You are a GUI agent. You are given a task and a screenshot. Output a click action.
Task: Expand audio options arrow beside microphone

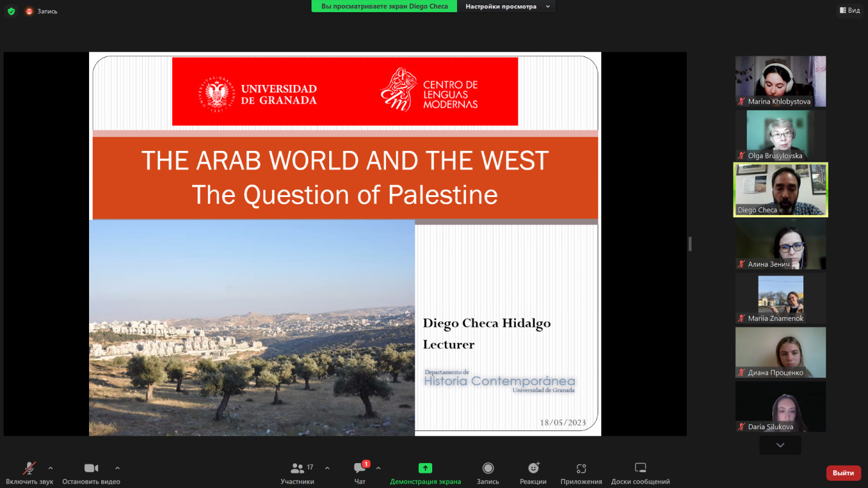50,468
